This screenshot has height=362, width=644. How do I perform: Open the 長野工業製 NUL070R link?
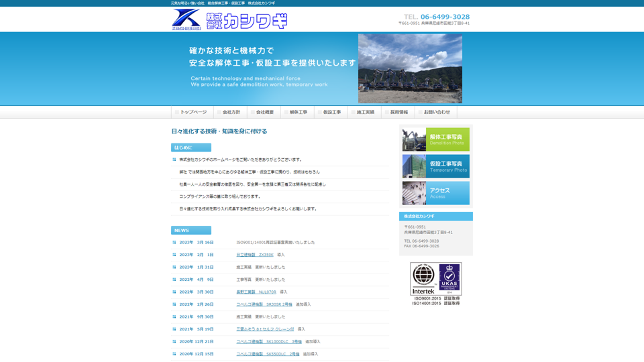pyautogui.click(x=256, y=292)
